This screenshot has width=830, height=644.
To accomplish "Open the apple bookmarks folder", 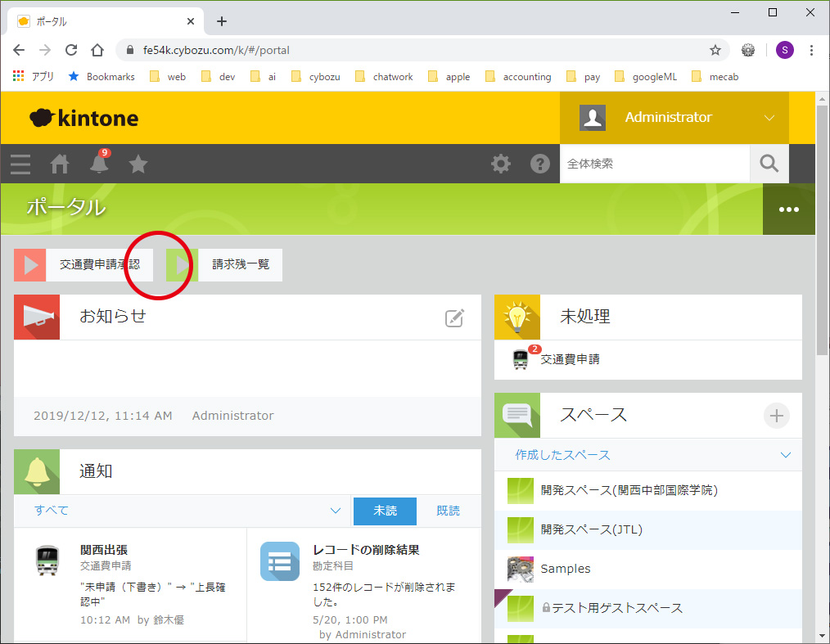I will coord(449,77).
